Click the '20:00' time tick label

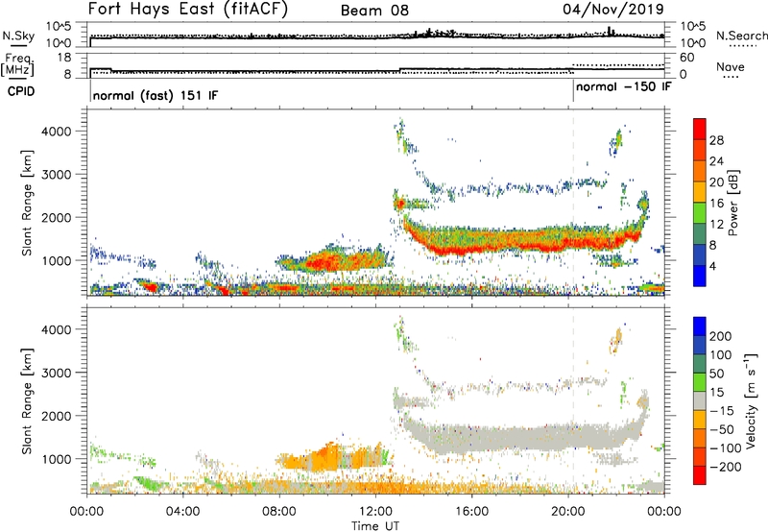pos(567,512)
